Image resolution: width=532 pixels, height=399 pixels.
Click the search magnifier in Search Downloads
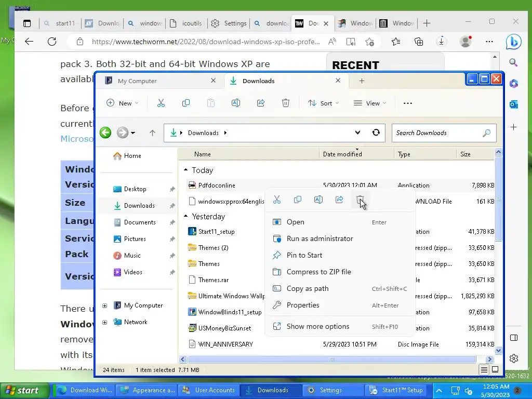pyautogui.click(x=486, y=133)
